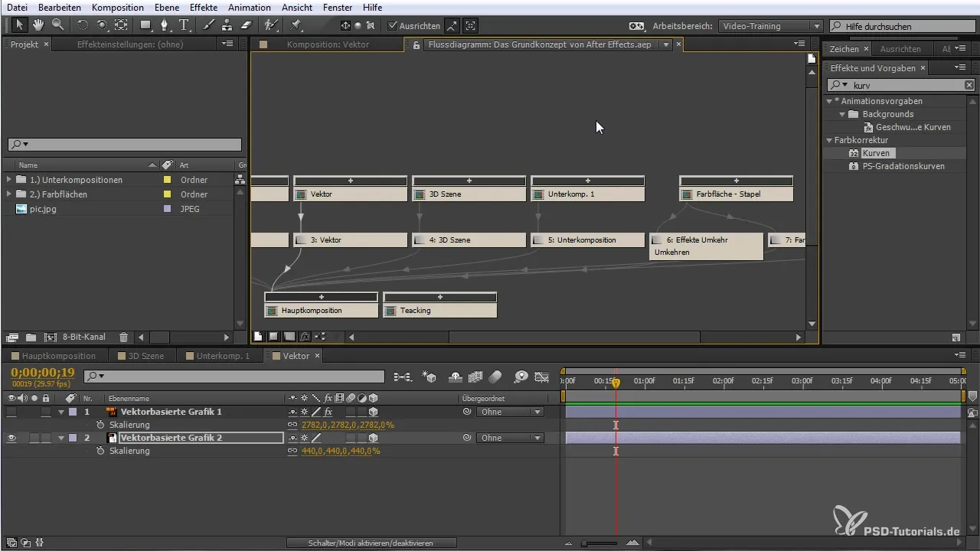Click the Draft 3D icon in timeline
The width and height of the screenshot is (980, 551).
tap(430, 377)
